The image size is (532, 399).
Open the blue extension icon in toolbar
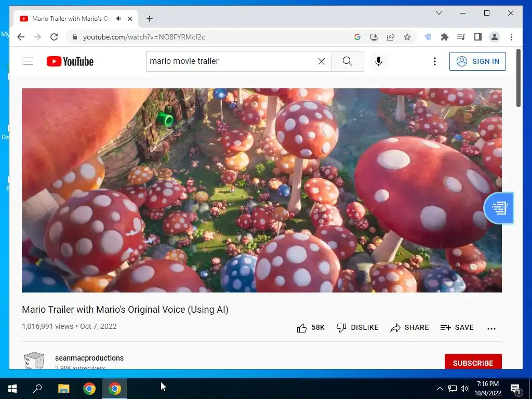(x=428, y=37)
